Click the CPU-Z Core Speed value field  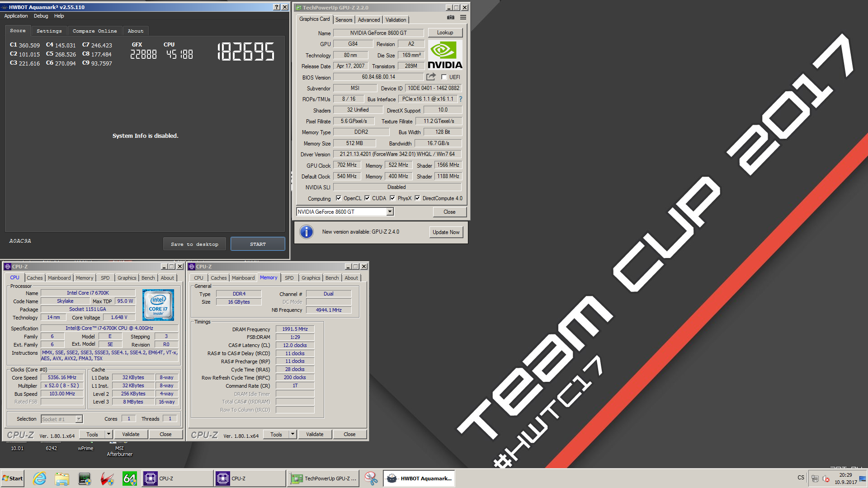62,377
